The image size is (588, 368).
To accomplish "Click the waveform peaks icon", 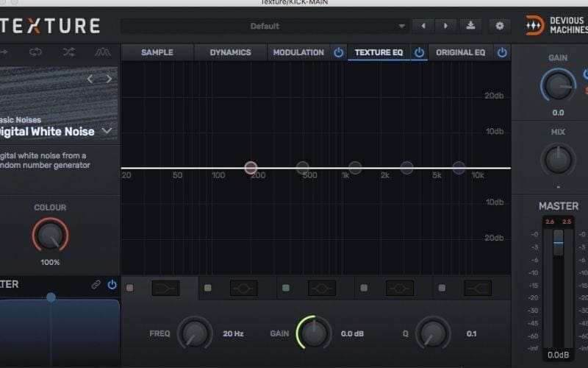I will (x=102, y=52).
